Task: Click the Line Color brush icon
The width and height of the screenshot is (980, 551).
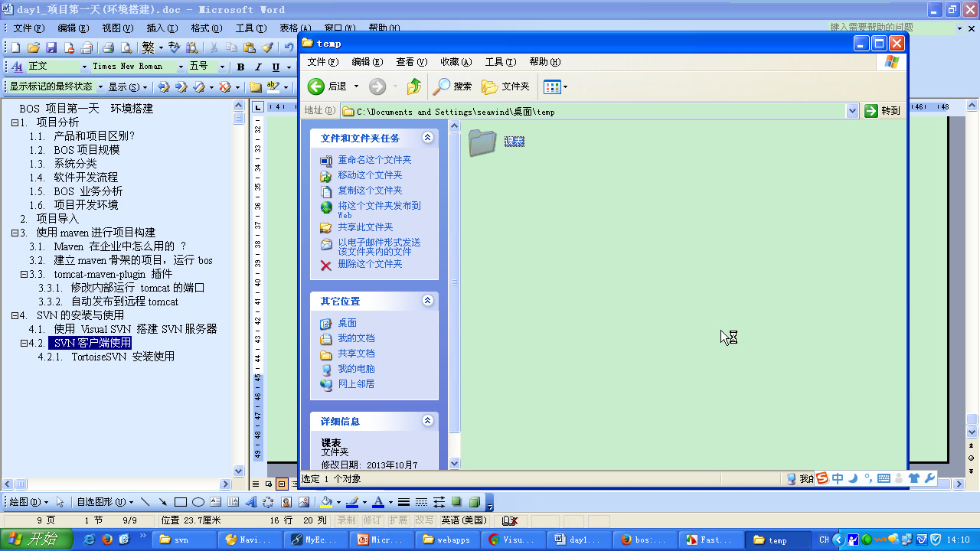Action: (x=351, y=502)
